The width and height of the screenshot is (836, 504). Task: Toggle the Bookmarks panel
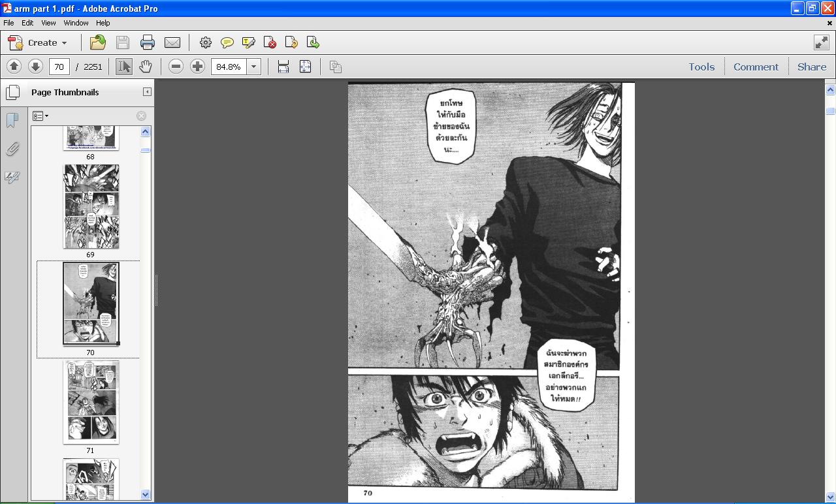(12, 120)
